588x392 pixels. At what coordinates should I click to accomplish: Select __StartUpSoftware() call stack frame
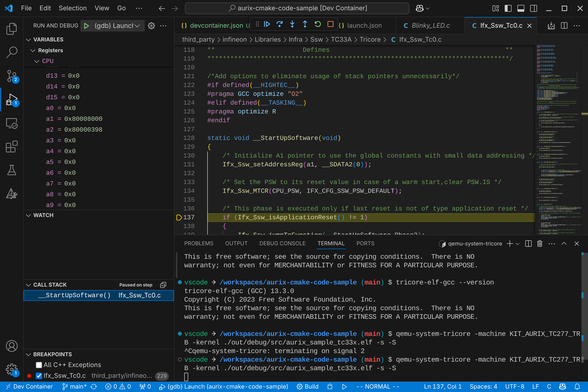click(99, 295)
